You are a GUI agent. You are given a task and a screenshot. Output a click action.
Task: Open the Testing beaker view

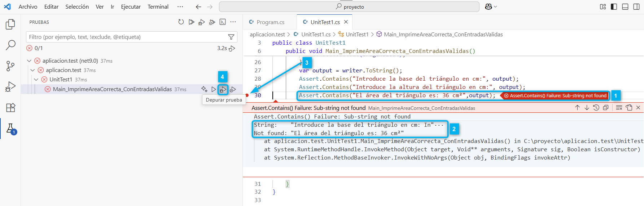click(x=10, y=129)
